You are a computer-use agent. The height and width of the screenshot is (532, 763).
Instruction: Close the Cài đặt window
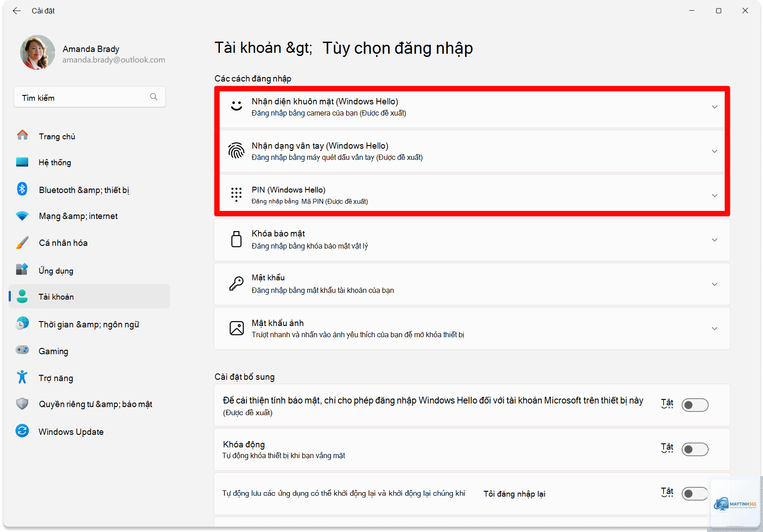pyautogui.click(x=745, y=11)
